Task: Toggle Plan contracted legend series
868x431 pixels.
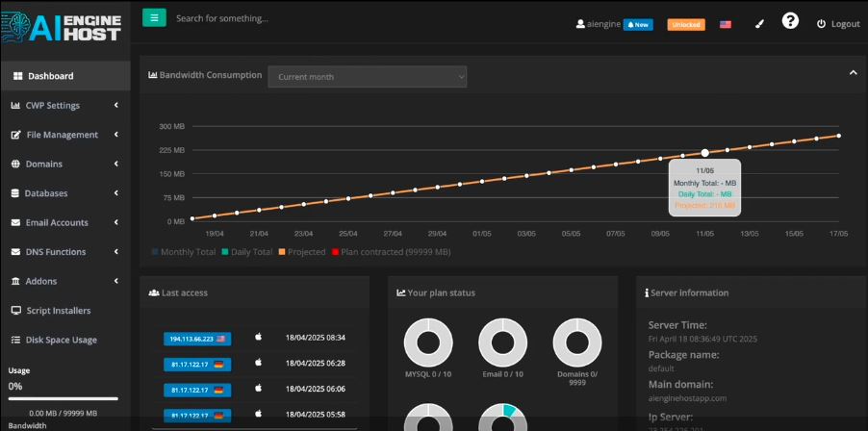Action: pos(391,252)
